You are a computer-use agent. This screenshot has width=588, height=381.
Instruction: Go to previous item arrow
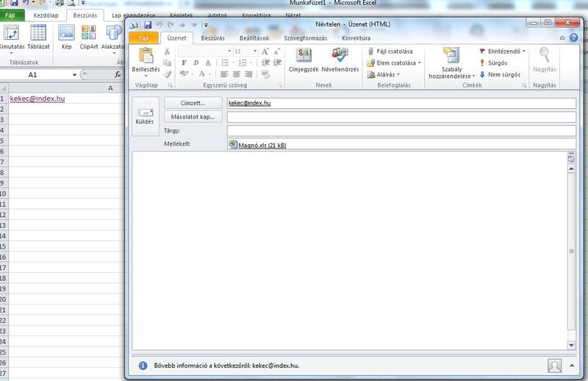(x=182, y=25)
